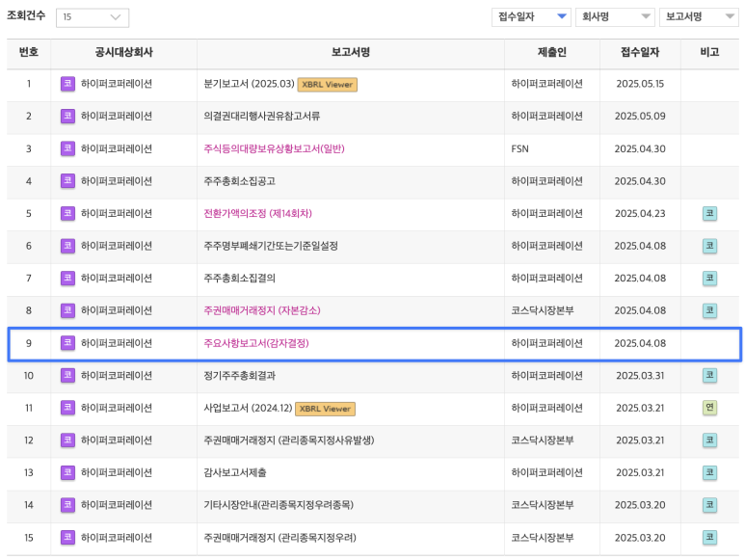Click the 제출인 column header
Image resolution: width=745 pixels, height=560 pixels.
[552, 52]
